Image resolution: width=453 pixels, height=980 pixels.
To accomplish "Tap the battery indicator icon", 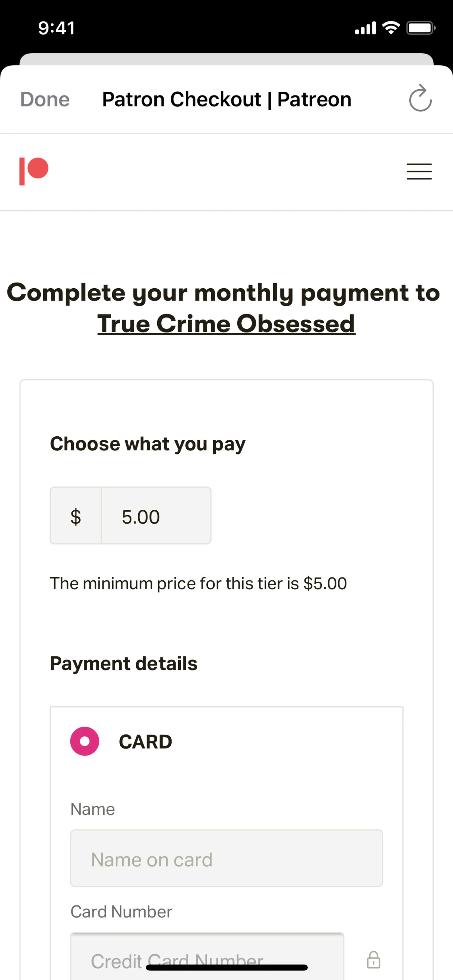I will click(x=420, y=28).
